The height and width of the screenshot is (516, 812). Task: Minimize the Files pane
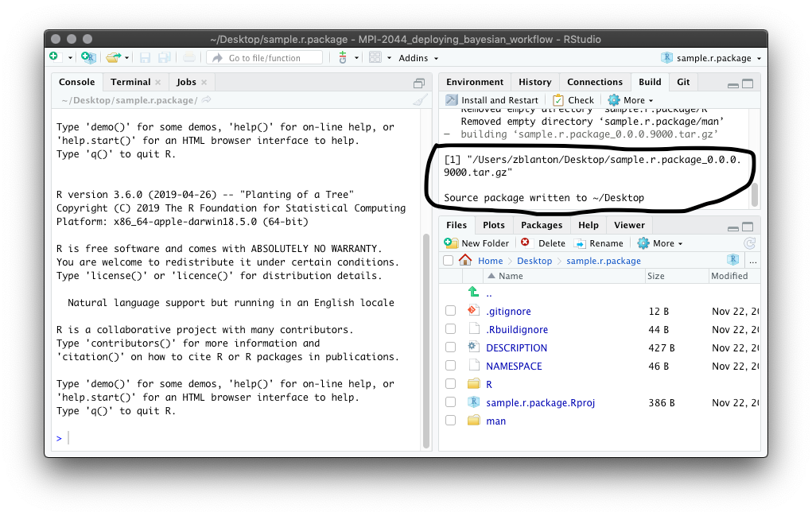tap(732, 227)
